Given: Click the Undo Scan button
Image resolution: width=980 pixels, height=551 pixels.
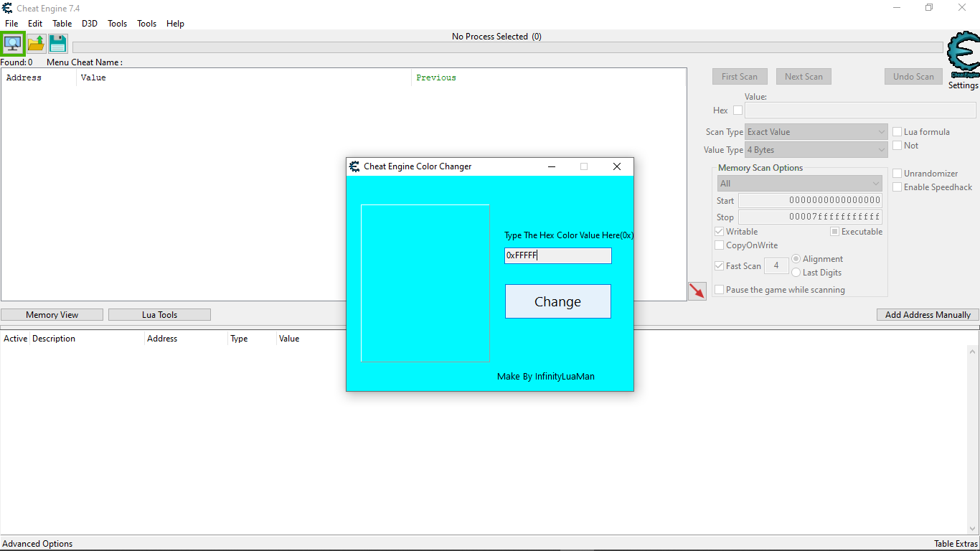Looking at the screenshot, I should pyautogui.click(x=913, y=77).
